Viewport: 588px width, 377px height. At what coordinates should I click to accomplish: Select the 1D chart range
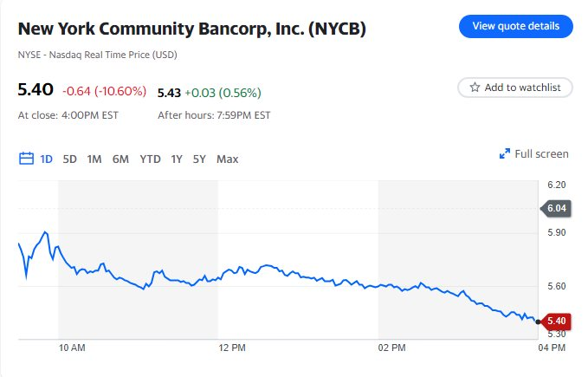point(47,159)
